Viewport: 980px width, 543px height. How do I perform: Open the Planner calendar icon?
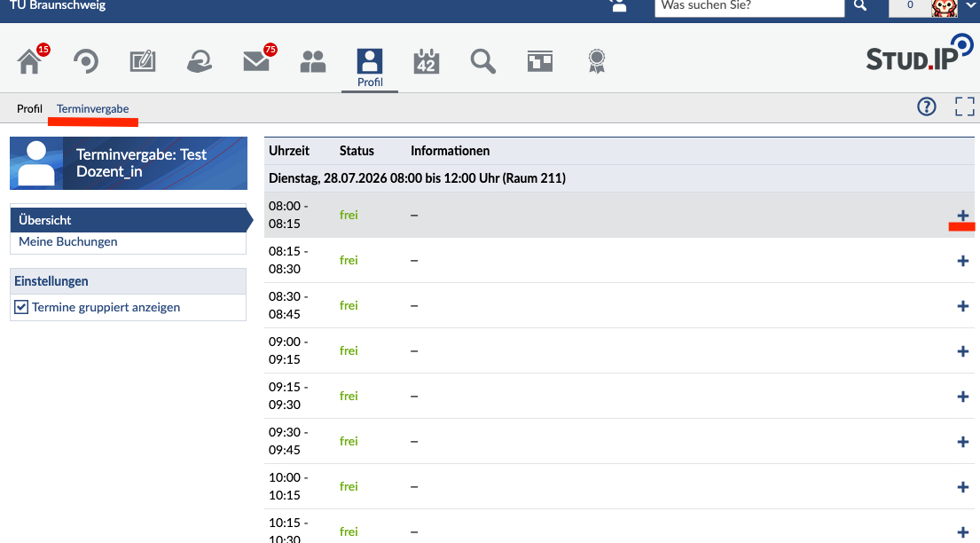[x=427, y=61]
